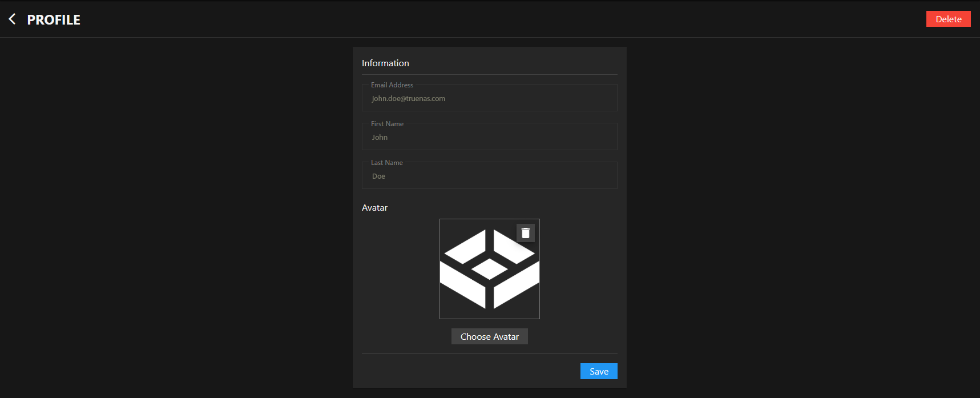The height and width of the screenshot is (398, 980).
Task: Click the Information section heading
Action: (385, 63)
